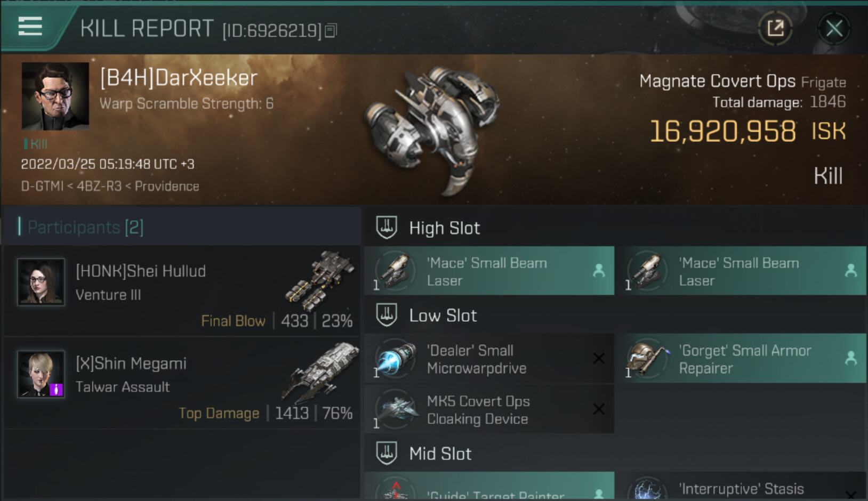Click the Talwar Assault ship icon
This screenshot has width=868, height=501.
(321, 371)
